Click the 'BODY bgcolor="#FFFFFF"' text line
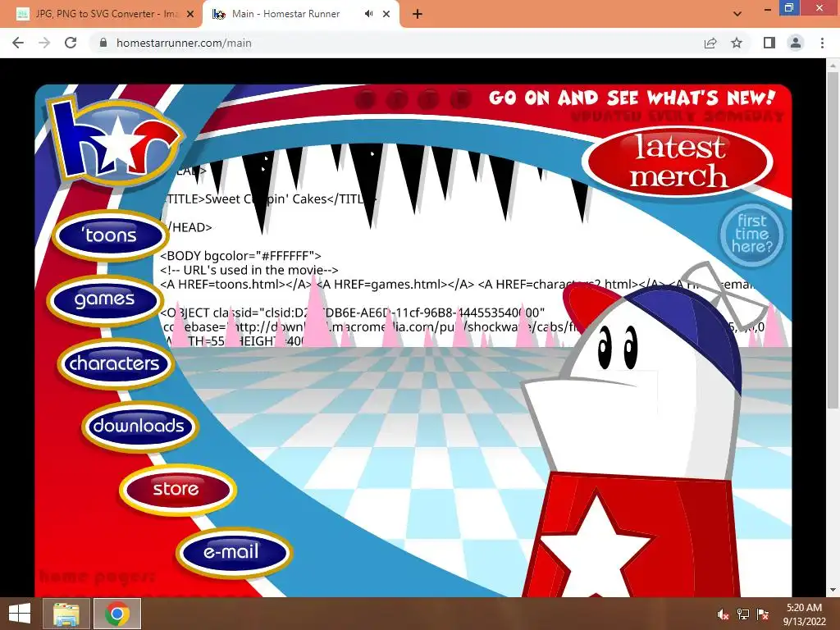 click(240, 256)
